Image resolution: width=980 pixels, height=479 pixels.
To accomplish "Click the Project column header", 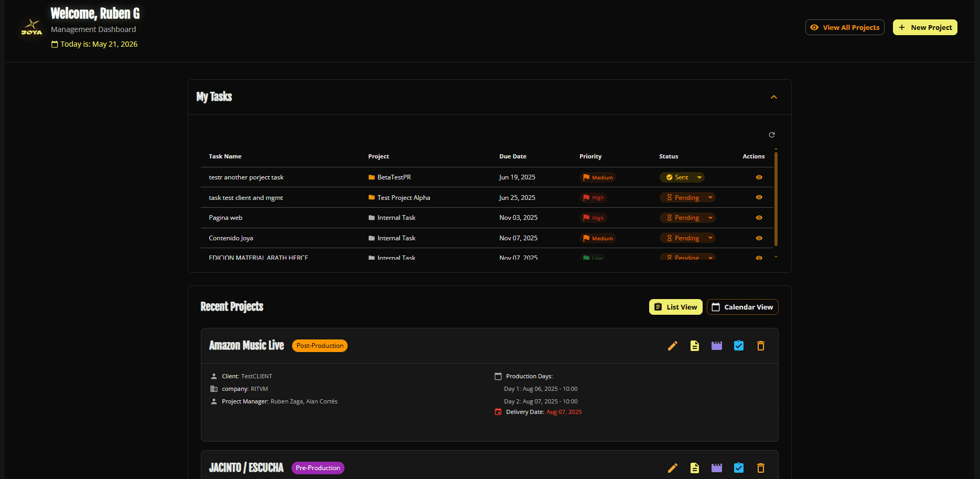I will [379, 156].
